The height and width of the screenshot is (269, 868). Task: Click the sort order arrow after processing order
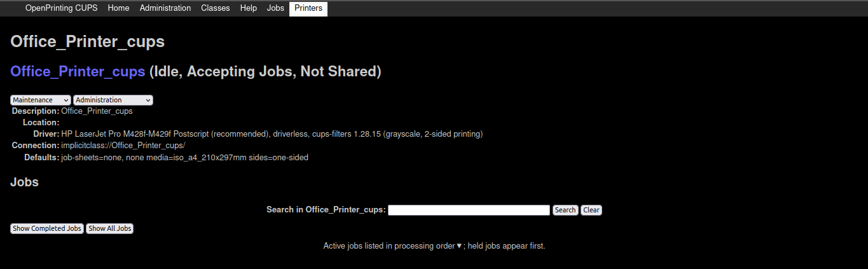pos(459,246)
